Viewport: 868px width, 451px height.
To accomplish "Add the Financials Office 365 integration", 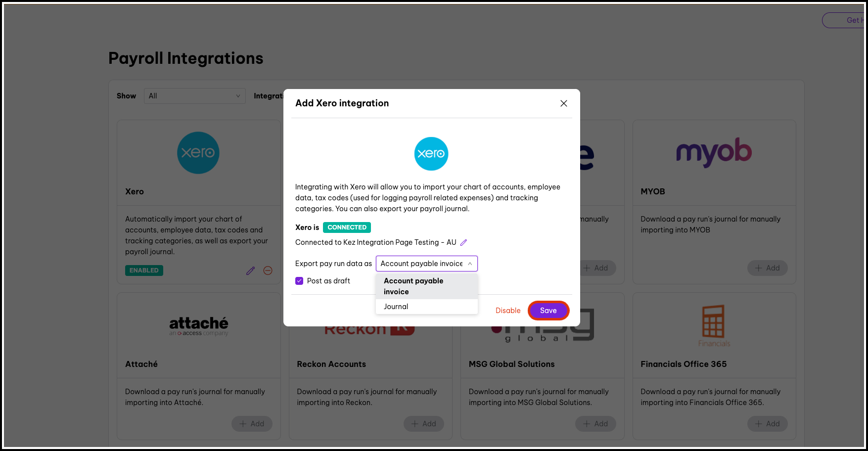I will (x=767, y=424).
